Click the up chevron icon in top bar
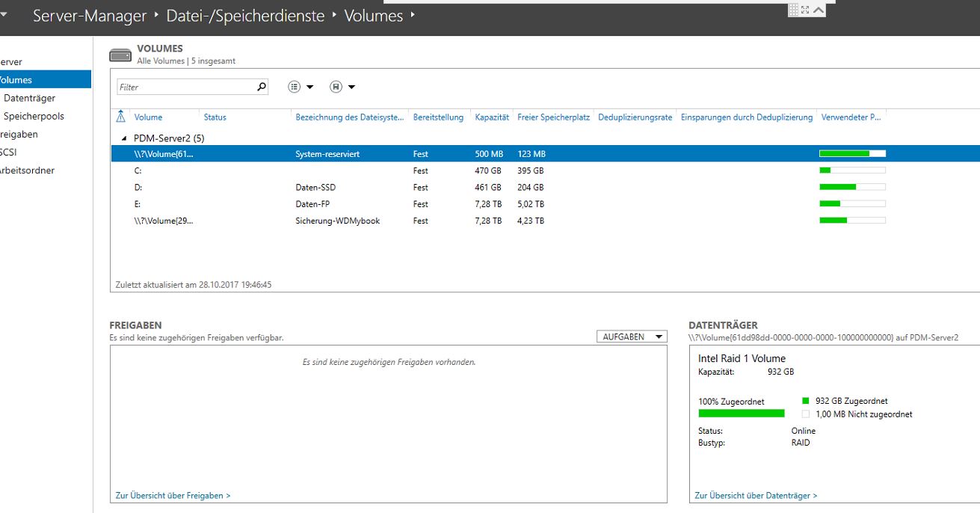The height and width of the screenshot is (513, 980). tap(819, 10)
